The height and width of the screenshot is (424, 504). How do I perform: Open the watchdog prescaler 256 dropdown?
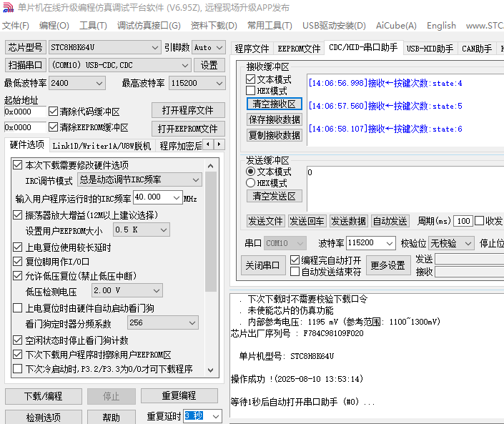[x=163, y=322]
